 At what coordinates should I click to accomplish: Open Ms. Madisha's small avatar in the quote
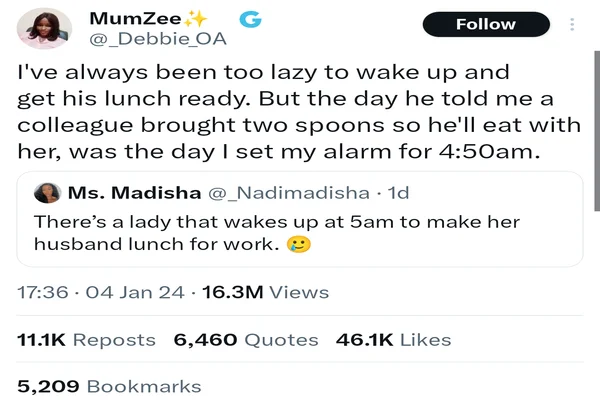click(x=45, y=192)
